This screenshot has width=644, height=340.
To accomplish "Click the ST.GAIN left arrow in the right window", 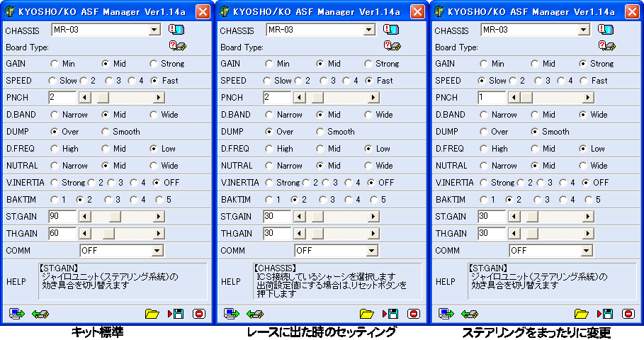I will [514, 217].
